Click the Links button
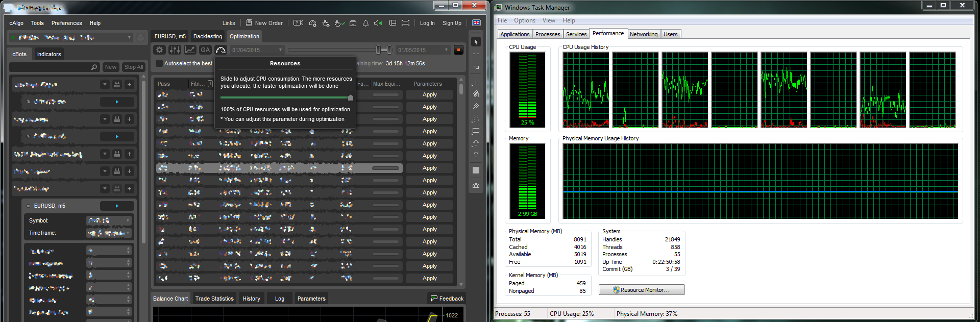980x322 pixels. pos(229,23)
